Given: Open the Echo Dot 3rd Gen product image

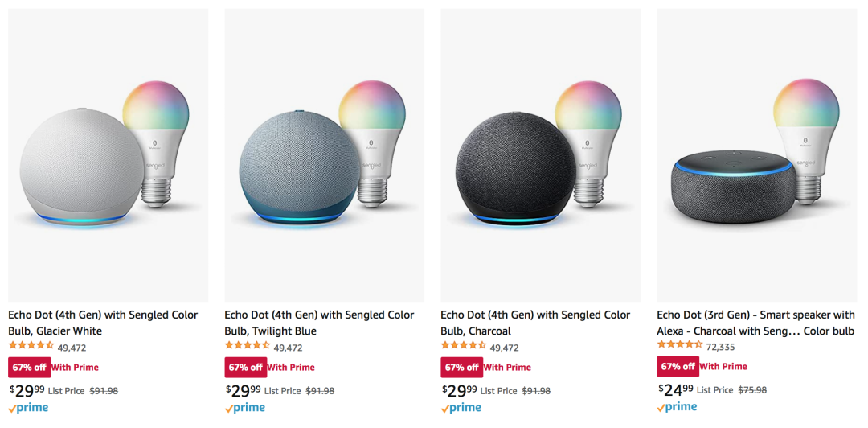Looking at the screenshot, I should pyautogui.click(x=757, y=155).
